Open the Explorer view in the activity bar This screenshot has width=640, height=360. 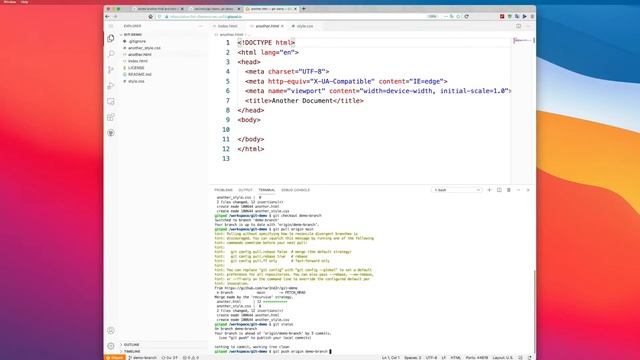tap(111, 38)
